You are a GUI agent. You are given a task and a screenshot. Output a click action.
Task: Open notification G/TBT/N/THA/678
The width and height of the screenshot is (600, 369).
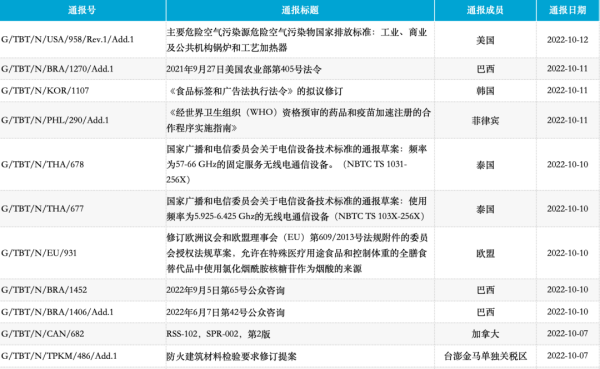[x=42, y=165]
